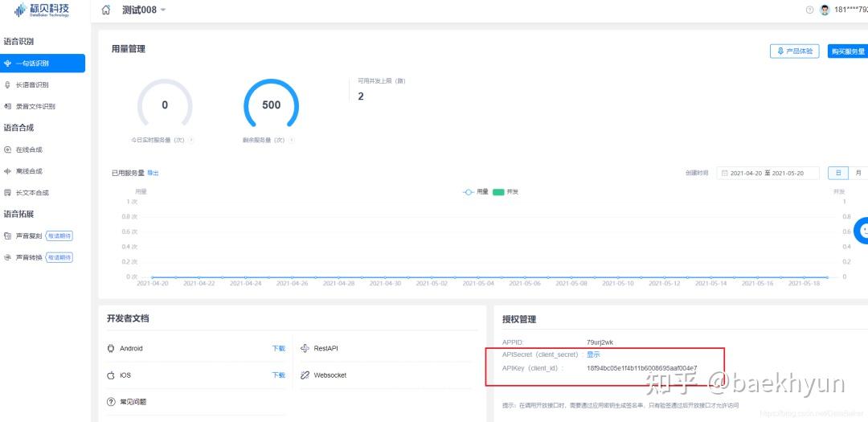Click info icon next to 今日实时服务量

click(191, 140)
